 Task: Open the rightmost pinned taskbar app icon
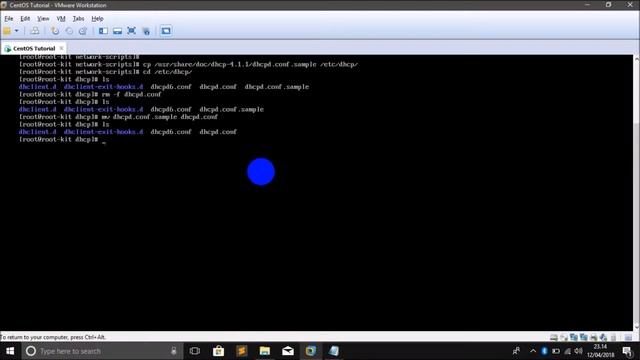pos(334,351)
